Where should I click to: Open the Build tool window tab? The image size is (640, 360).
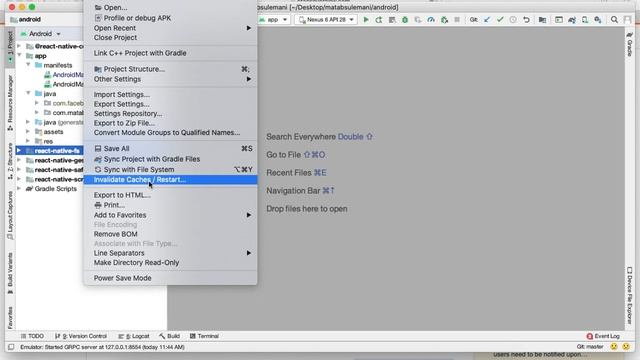(170, 336)
